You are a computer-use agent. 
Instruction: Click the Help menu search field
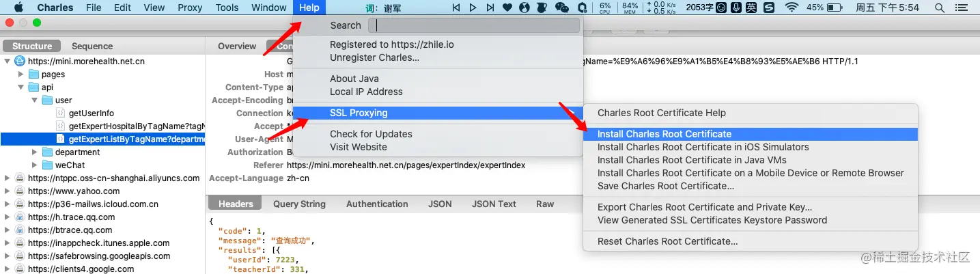coord(474,25)
